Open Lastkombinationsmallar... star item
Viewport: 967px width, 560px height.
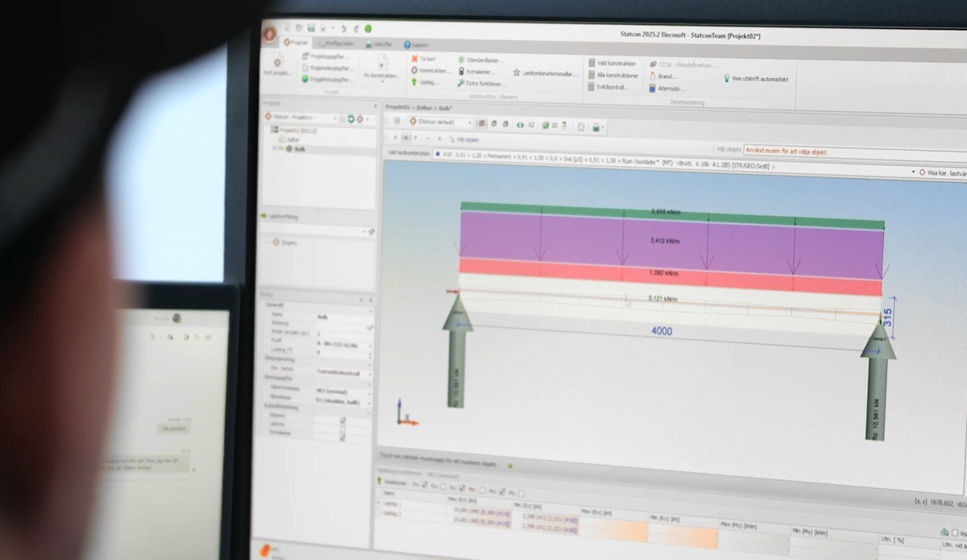tap(546, 73)
